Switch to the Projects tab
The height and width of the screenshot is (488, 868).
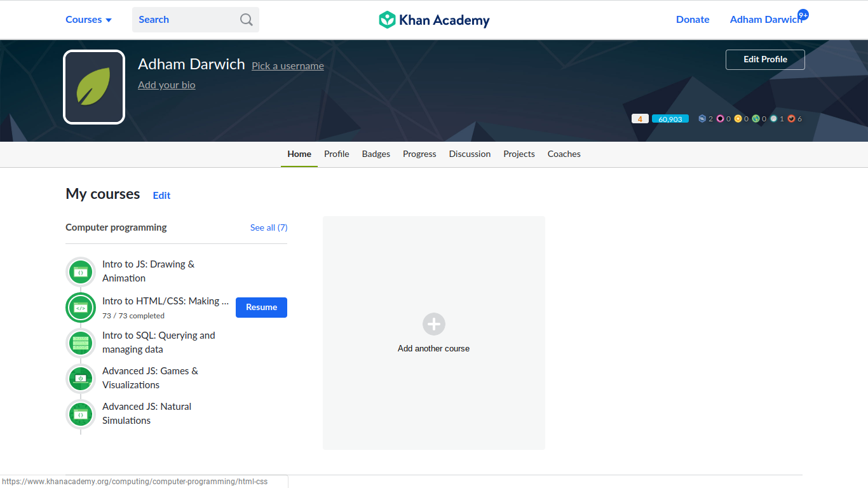[x=519, y=154]
